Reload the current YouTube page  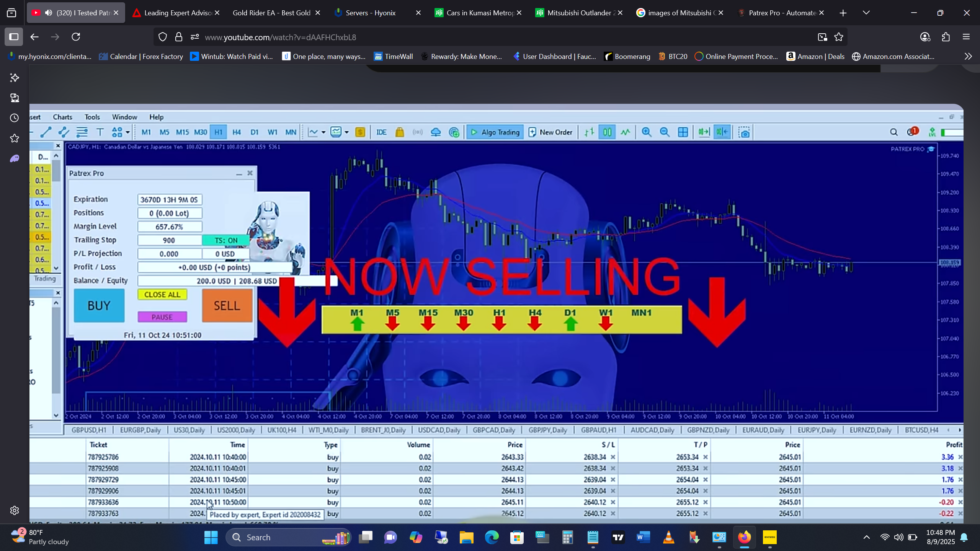pyautogui.click(x=76, y=37)
